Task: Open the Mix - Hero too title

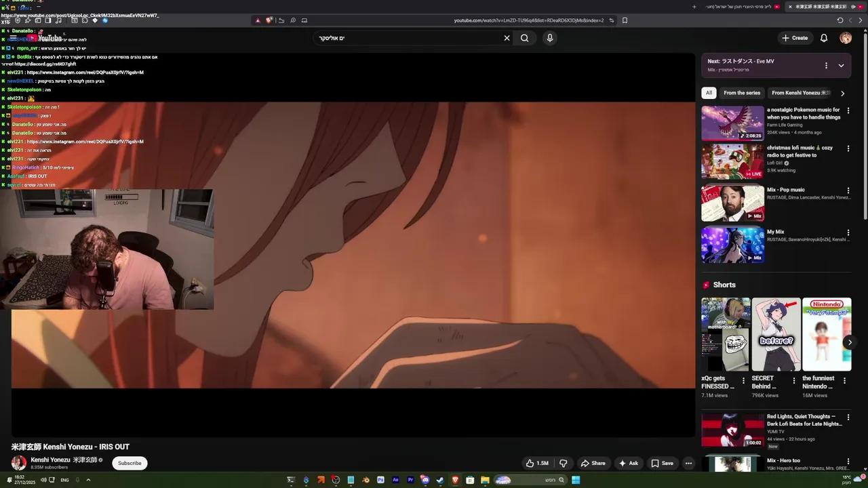Action: [783, 461]
